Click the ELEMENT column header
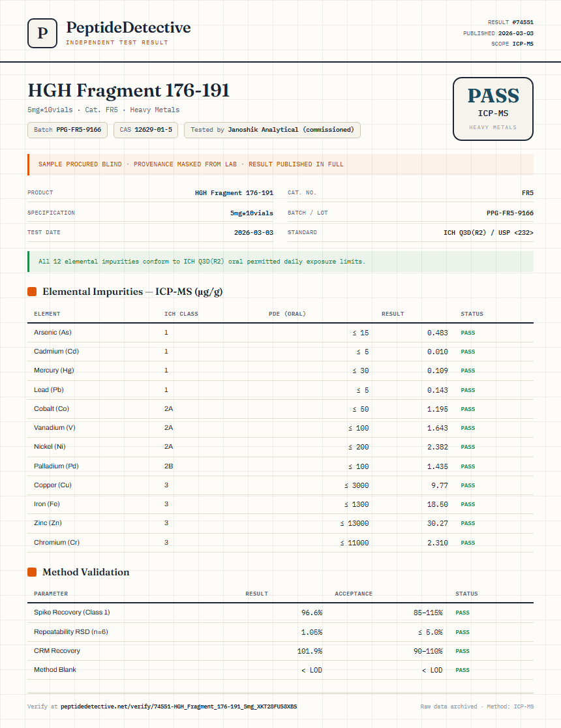Screen dimensions: 561x728 pyautogui.click(x=47, y=314)
